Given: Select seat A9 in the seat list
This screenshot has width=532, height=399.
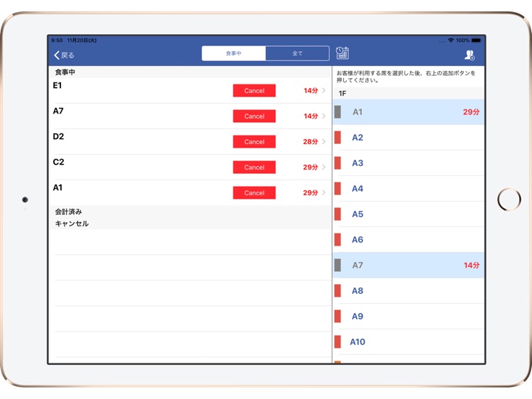Looking at the screenshot, I should point(409,316).
